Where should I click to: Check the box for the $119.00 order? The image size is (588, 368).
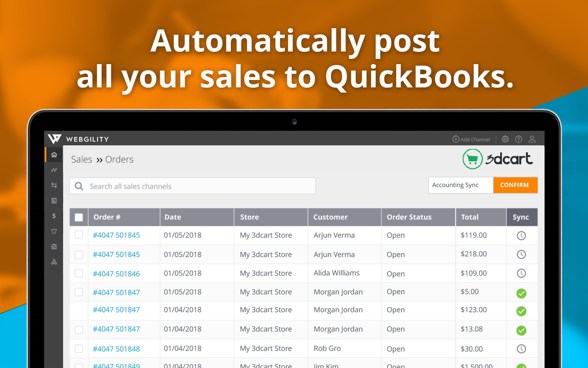(79, 235)
